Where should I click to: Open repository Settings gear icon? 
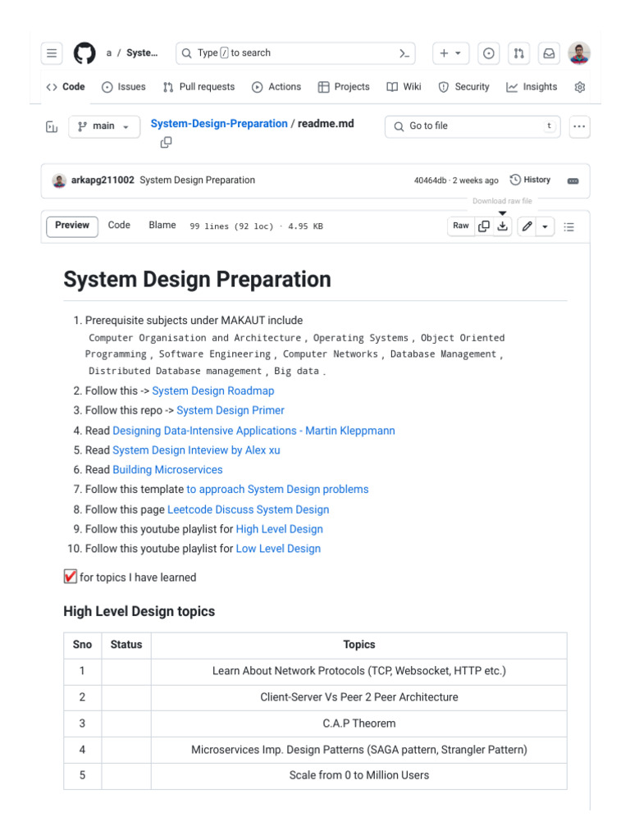[x=580, y=87]
